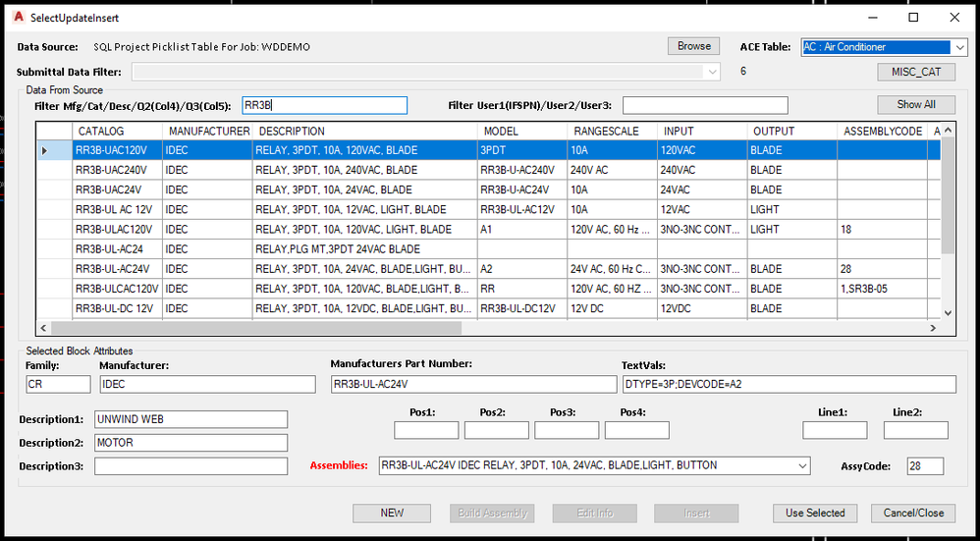Image resolution: width=980 pixels, height=541 pixels.
Task: Click the 240V AC rangescale cell
Action: click(613, 170)
